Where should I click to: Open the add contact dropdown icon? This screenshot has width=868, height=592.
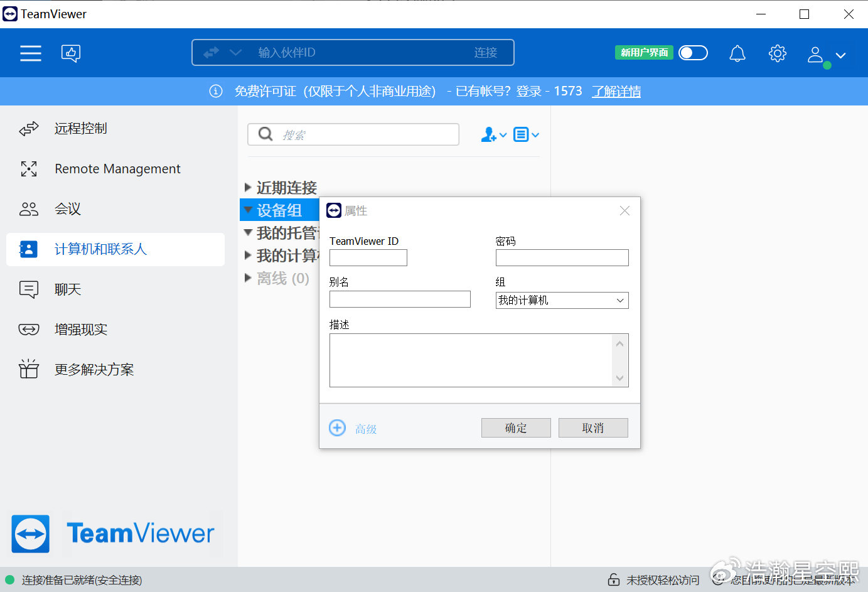[494, 134]
